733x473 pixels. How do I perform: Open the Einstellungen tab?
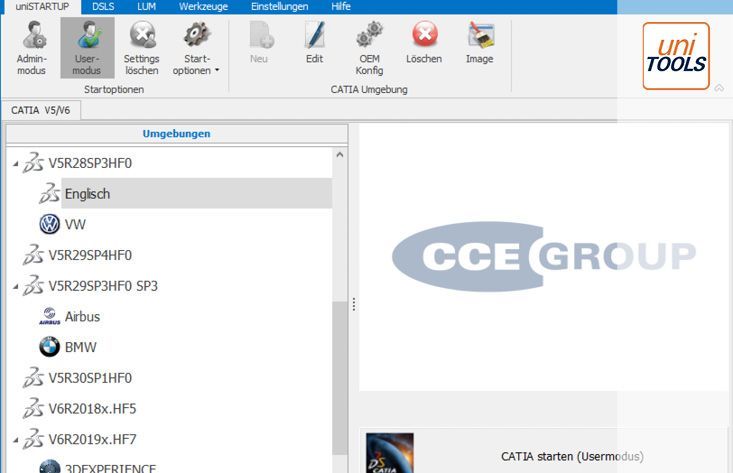click(280, 7)
